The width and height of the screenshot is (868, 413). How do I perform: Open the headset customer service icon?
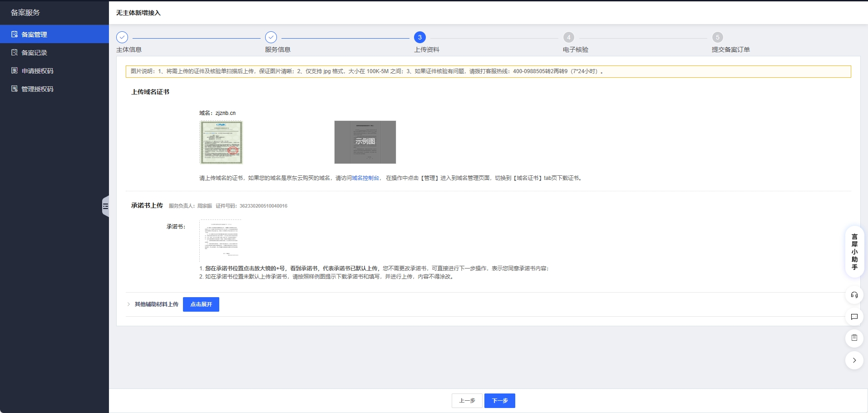coord(854,295)
